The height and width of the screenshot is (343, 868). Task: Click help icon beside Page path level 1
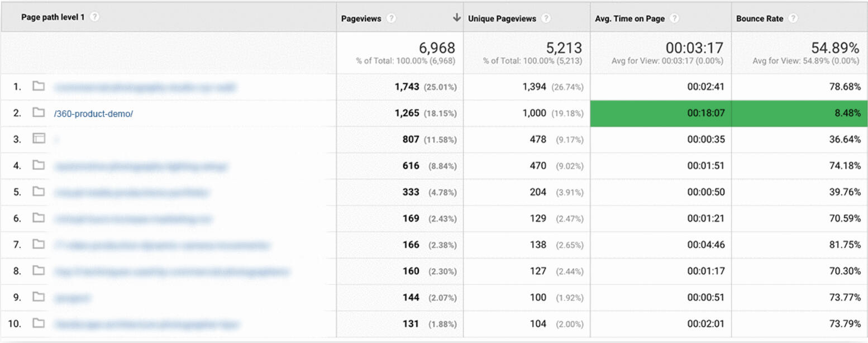(95, 17)
